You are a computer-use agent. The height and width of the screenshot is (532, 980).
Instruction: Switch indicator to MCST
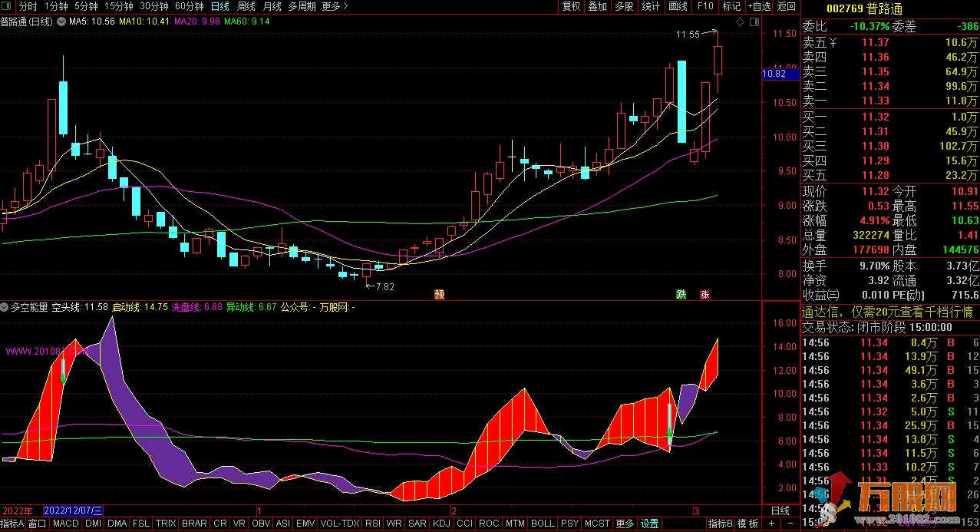pos(598,524)
